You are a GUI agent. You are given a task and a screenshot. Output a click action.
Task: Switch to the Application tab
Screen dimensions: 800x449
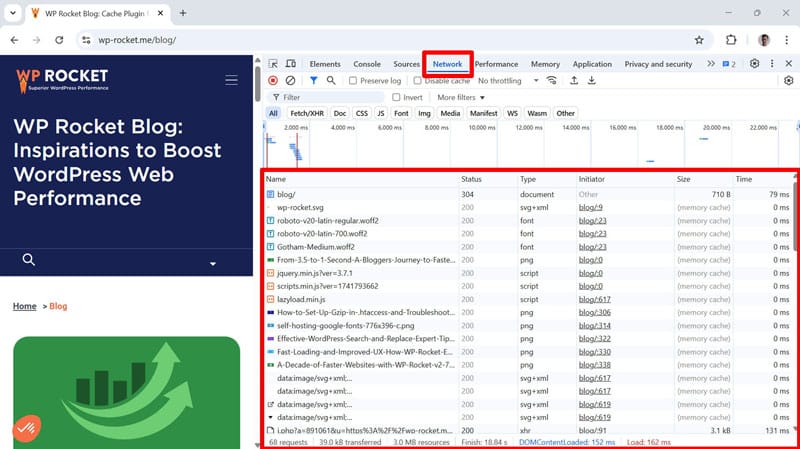(x=592, y=64)
